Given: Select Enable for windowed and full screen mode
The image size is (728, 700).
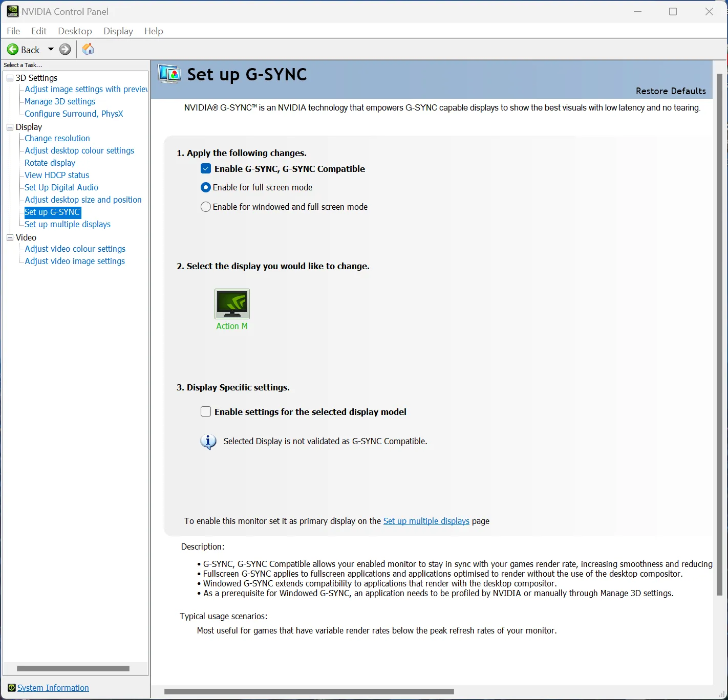Looking at the screenshot, I should [206, 207].
